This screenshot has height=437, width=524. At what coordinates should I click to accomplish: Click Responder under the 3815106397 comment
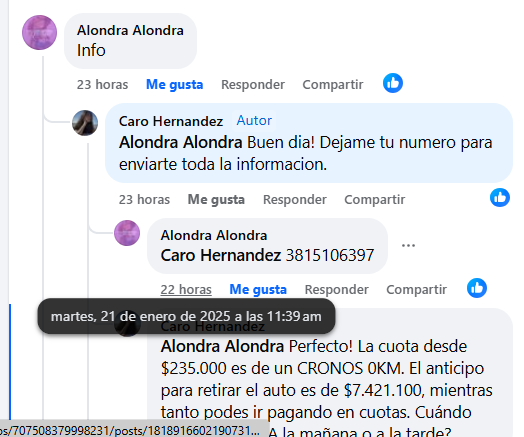[337, 289]
